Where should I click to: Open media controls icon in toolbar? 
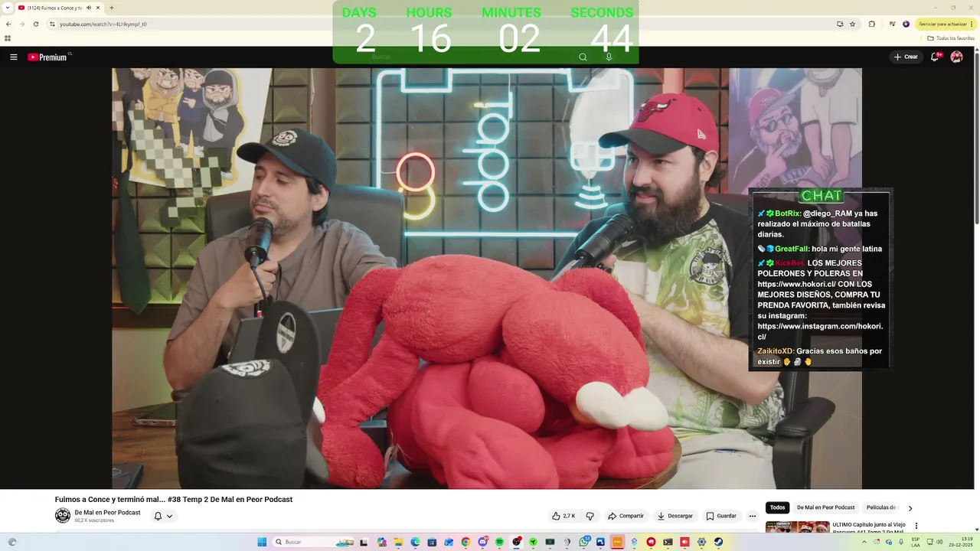pos(892,24)
